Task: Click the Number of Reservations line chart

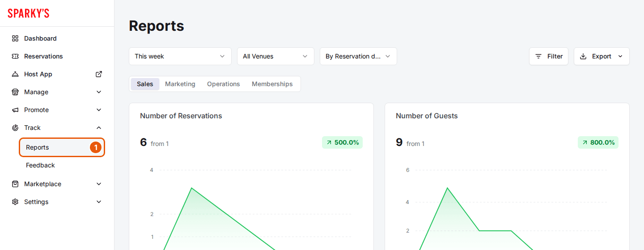Action: pos(251,208)
